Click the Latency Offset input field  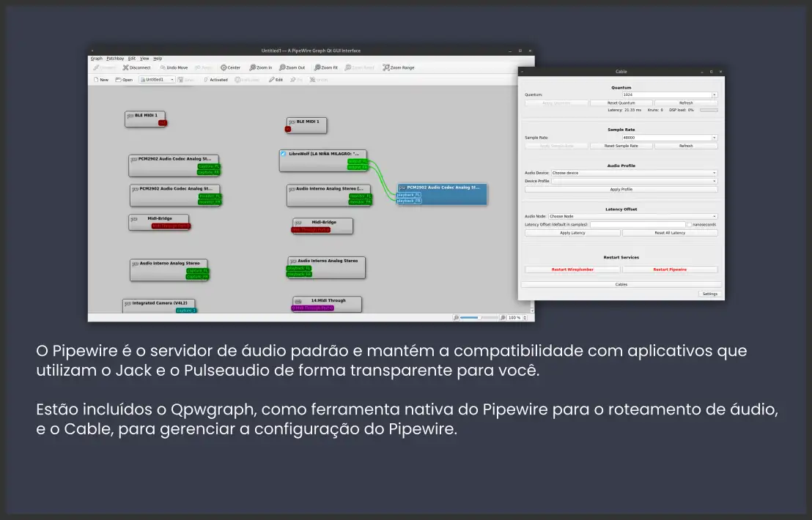[638, 225]
